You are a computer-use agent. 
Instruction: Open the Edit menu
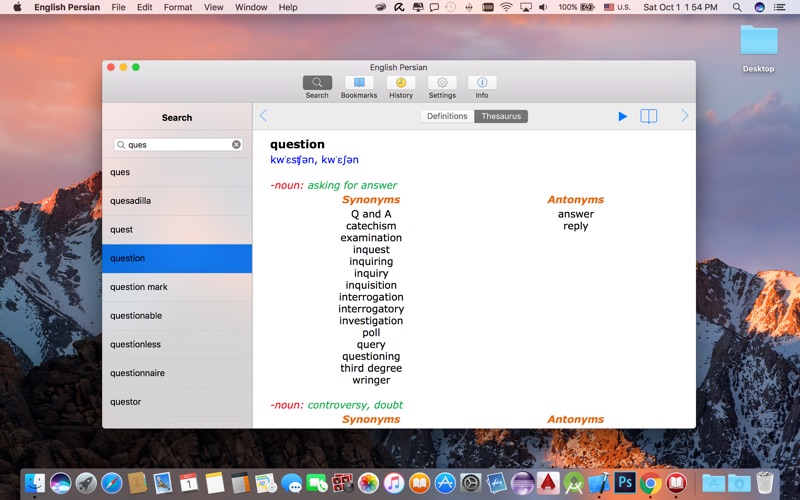coord(144,7)
